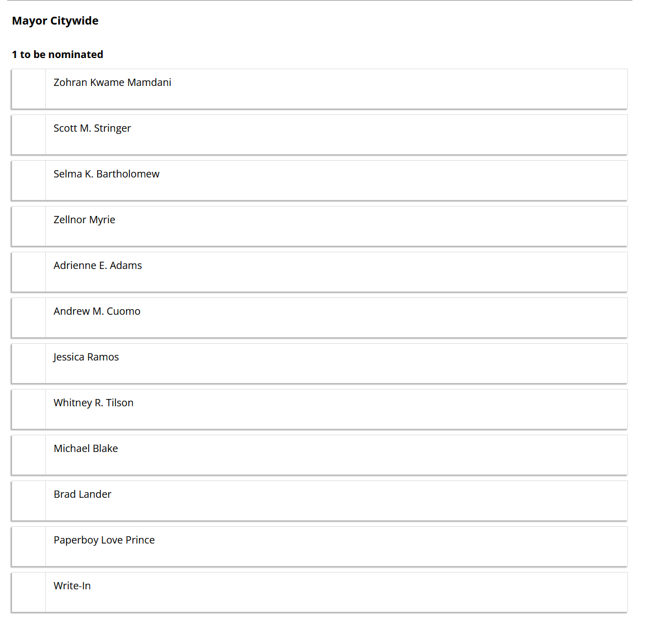Check the selection box for Andrew M. Cuomo
Screen dimensions: 672x625
[x=28, y=318]
